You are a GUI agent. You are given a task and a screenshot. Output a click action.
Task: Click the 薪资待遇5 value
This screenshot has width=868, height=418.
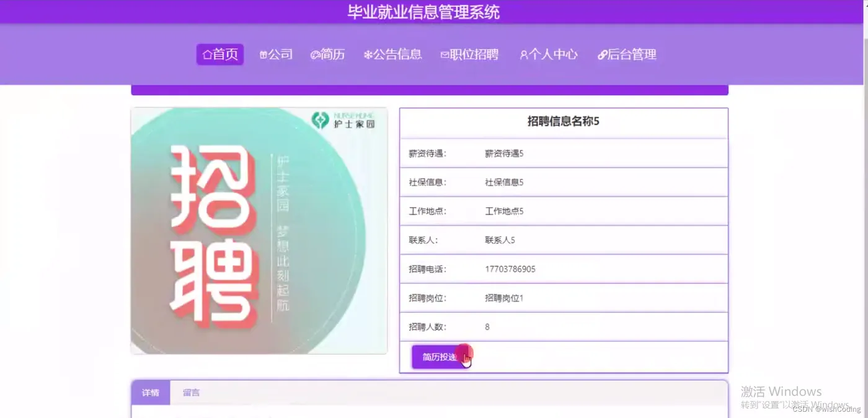tap(504, 154)
